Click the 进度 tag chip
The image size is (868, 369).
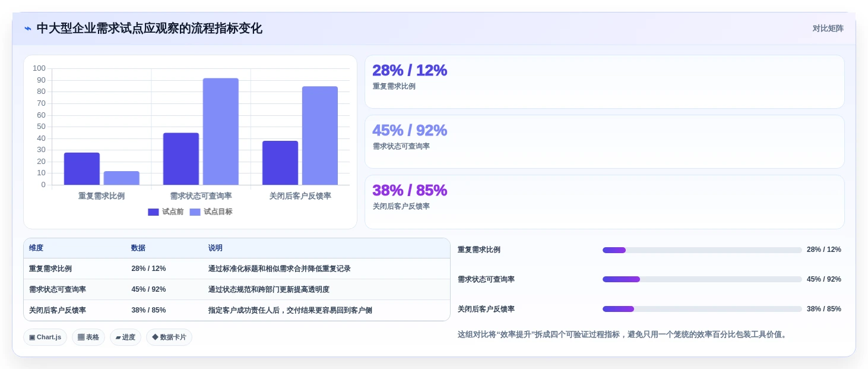coord(125,337)
